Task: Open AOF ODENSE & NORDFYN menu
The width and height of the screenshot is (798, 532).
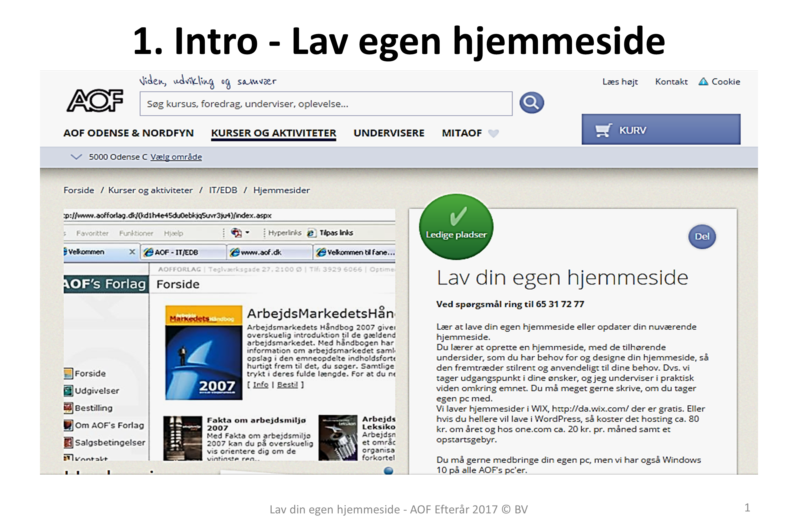Action: pyautogui.click(x=129, y=133)
